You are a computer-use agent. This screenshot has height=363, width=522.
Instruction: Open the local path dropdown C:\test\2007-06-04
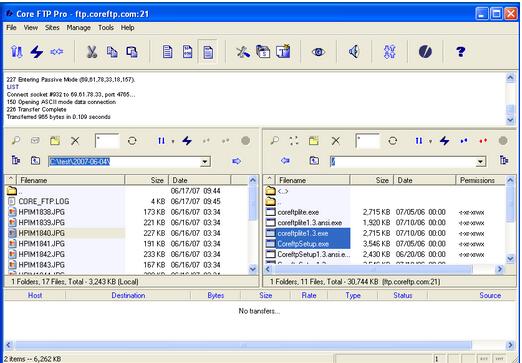click(205, 162)
